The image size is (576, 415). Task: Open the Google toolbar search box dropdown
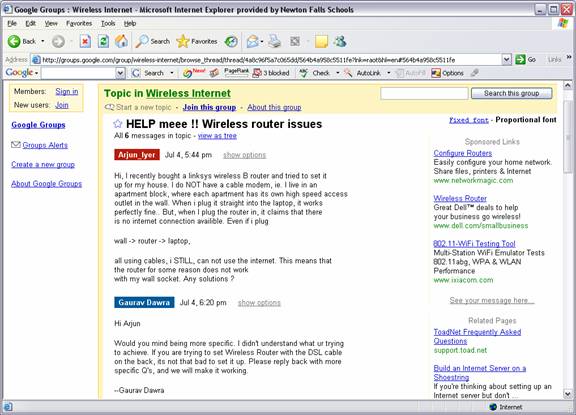[x=120, y=73]
